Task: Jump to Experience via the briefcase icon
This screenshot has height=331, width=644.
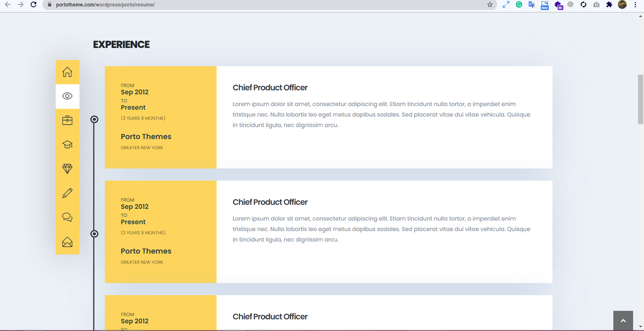Action: tap(67, 120)
